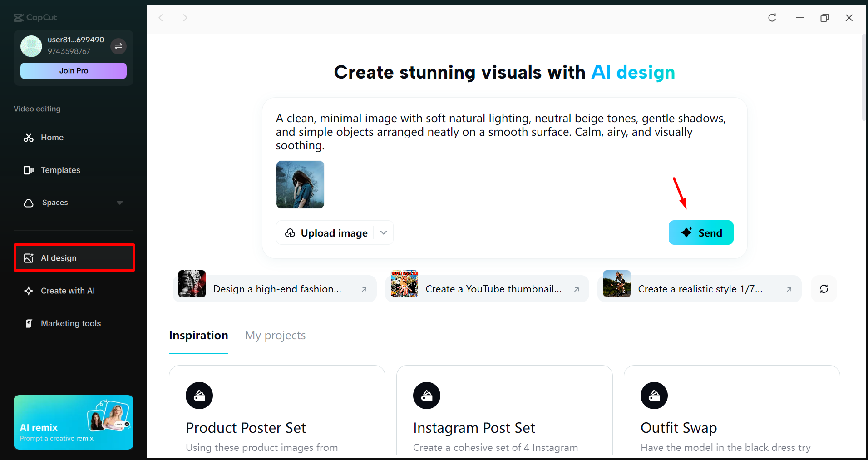The image size is (868, 460).
Task: Click the page reload icon
Action: pyautogui.click(x=772, y=18)
